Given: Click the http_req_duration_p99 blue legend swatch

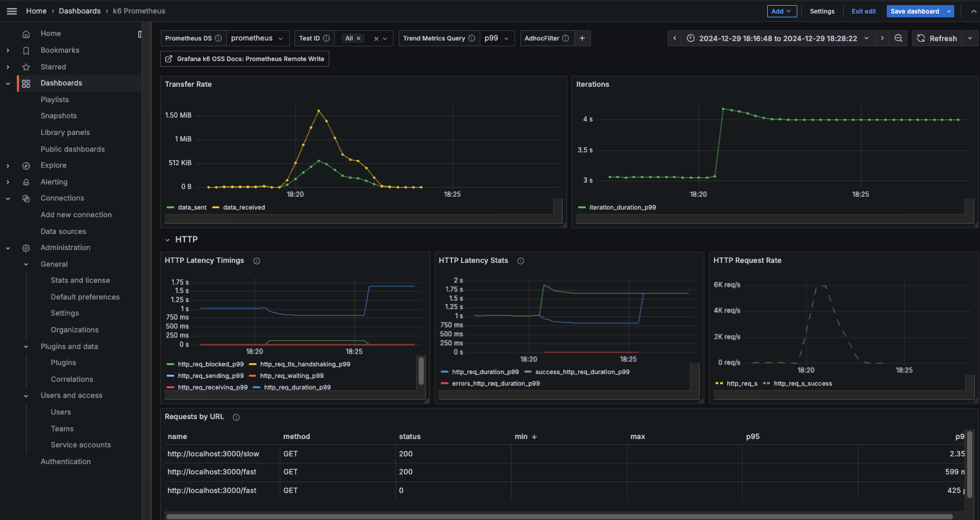Looking at the screenshot, I should coord(444,372).
